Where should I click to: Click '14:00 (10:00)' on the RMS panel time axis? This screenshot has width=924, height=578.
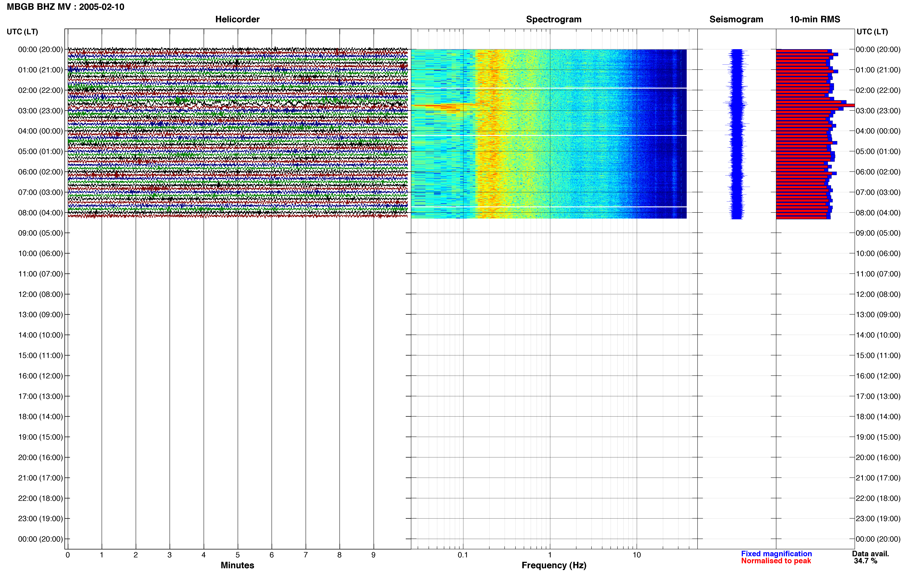(x=878, y=335)
